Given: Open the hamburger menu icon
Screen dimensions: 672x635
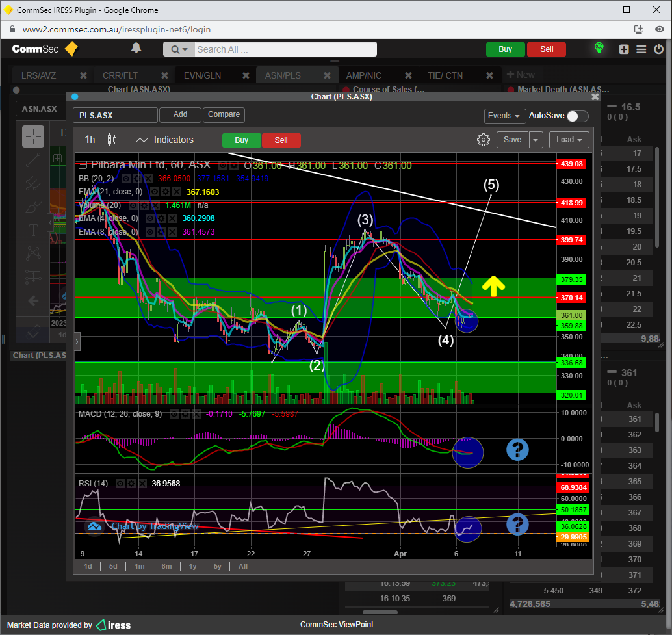Looking at the screenshot, I should (x=641, y=49).
